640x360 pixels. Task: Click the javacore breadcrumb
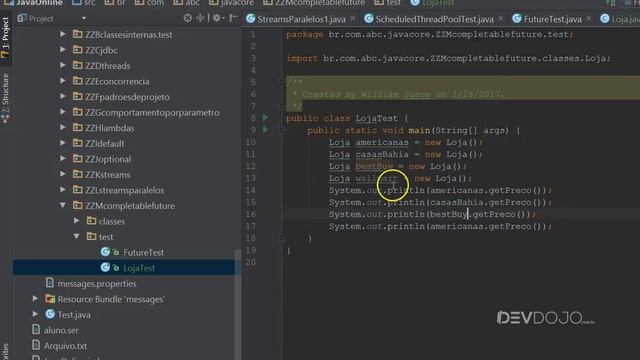coord(237,2)
